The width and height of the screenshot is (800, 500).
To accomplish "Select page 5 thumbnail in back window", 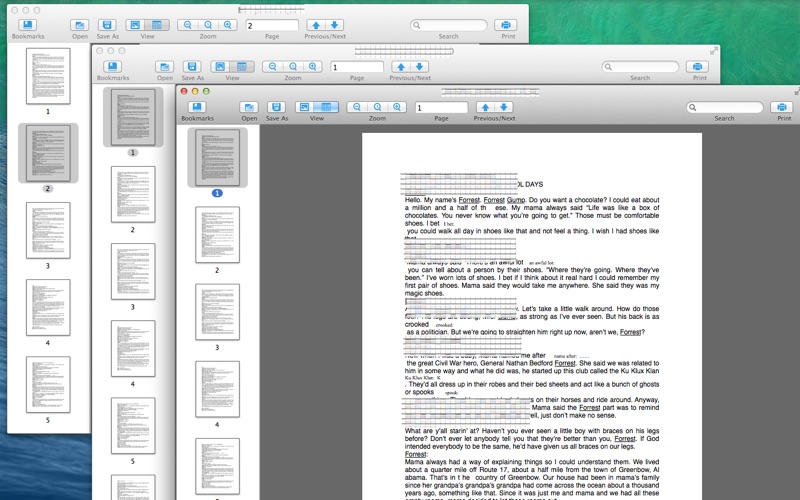I will click(x=48, y=385).
